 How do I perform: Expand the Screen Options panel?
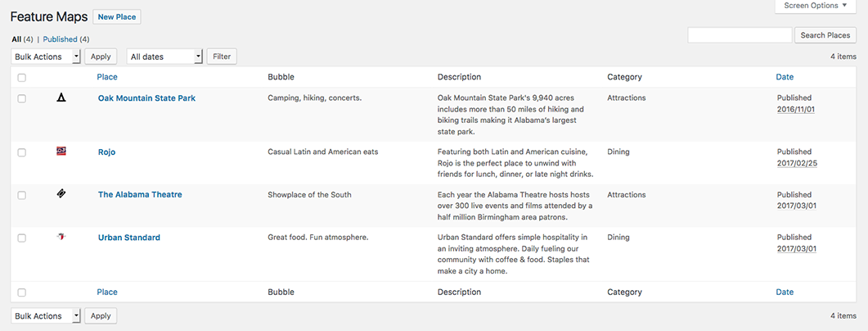pos(816,6)
